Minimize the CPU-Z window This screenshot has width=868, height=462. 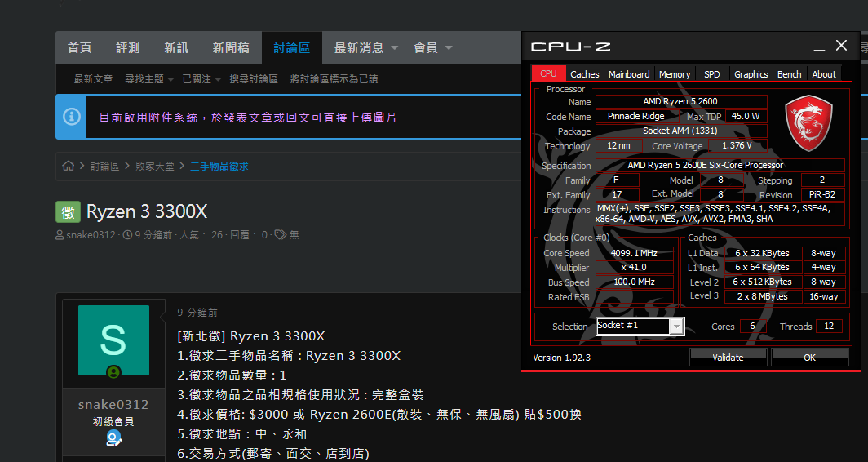pyautogui.click(x=819, y=49)
